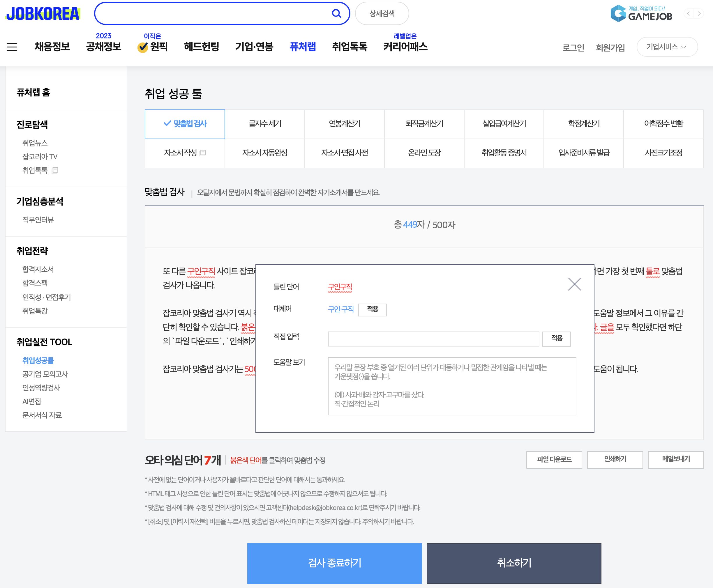Click the 파일 다운로드 button
This screenshot has height=588, width=713.
(554, 460)
